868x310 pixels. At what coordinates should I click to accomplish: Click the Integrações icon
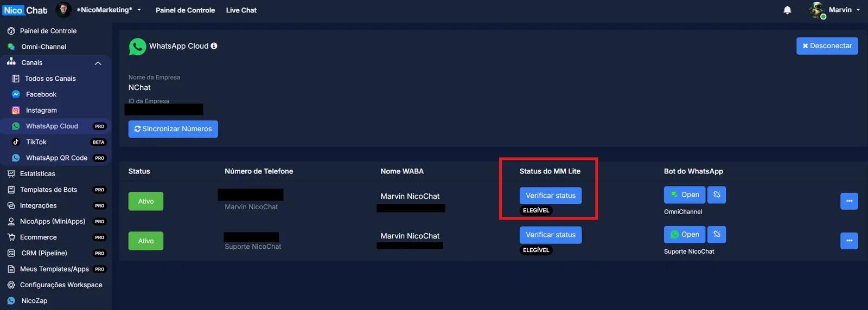[11, 205]
